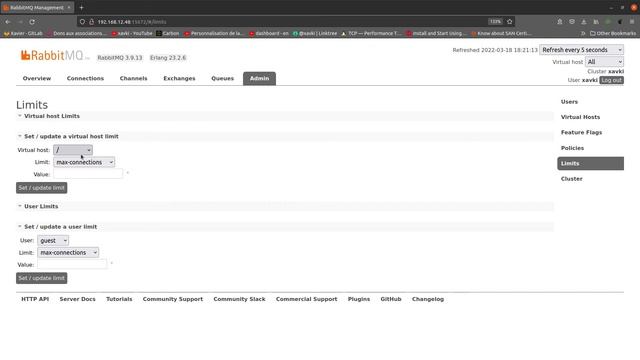
Task: Click the virtual host limit Value field
Action: click(x=88, y=174)
